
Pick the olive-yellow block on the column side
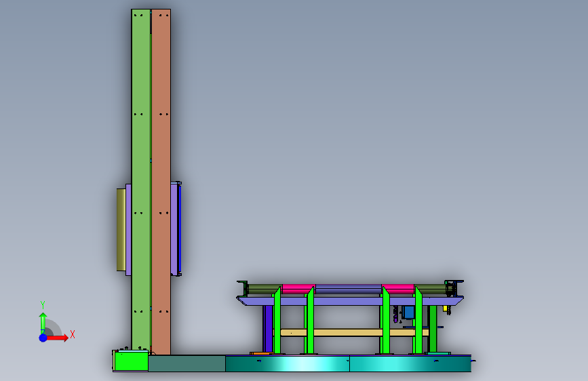tap(121, 230)
